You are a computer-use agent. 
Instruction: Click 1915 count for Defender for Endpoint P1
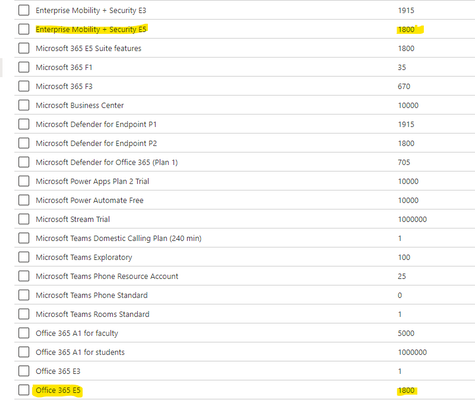point(406,124)
